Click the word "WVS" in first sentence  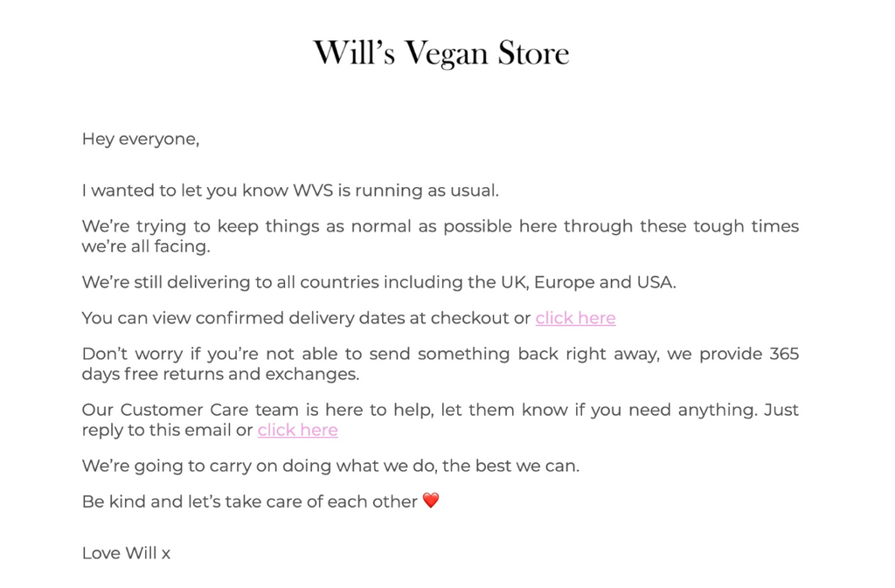(313, 190)
